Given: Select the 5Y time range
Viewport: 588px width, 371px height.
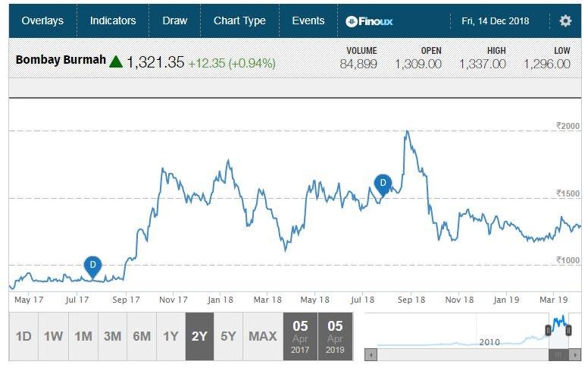Looking at the screenshot, I should click(228, 336).
